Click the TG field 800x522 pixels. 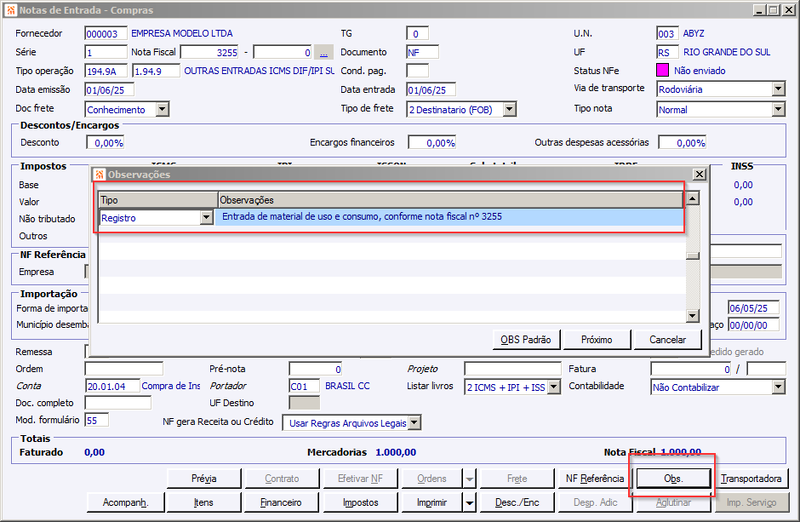coord(417,34)
